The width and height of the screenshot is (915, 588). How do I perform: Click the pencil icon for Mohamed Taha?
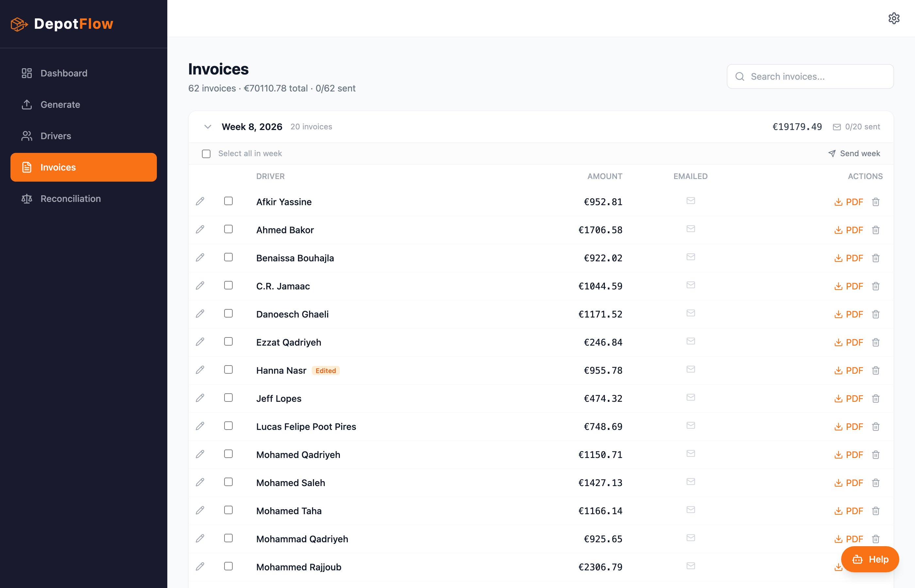click(200, 511)
